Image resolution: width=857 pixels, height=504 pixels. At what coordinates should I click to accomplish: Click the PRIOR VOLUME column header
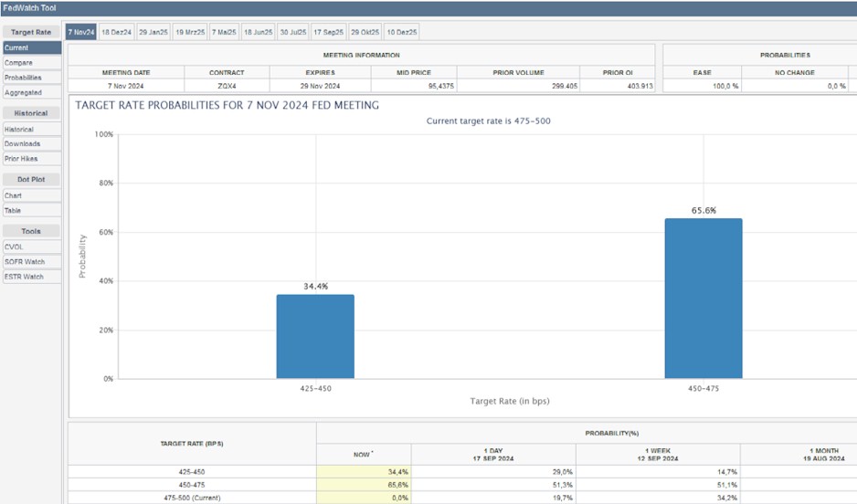click(518, 73)
